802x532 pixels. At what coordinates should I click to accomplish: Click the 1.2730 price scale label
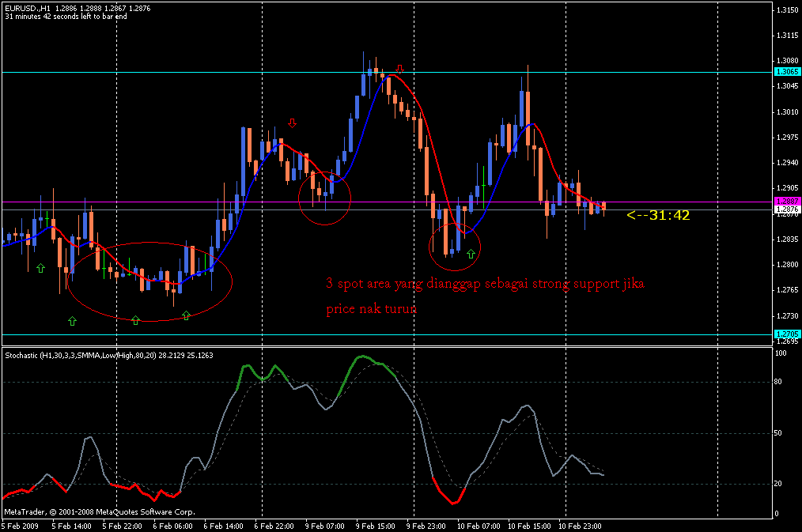coord(788,316)
